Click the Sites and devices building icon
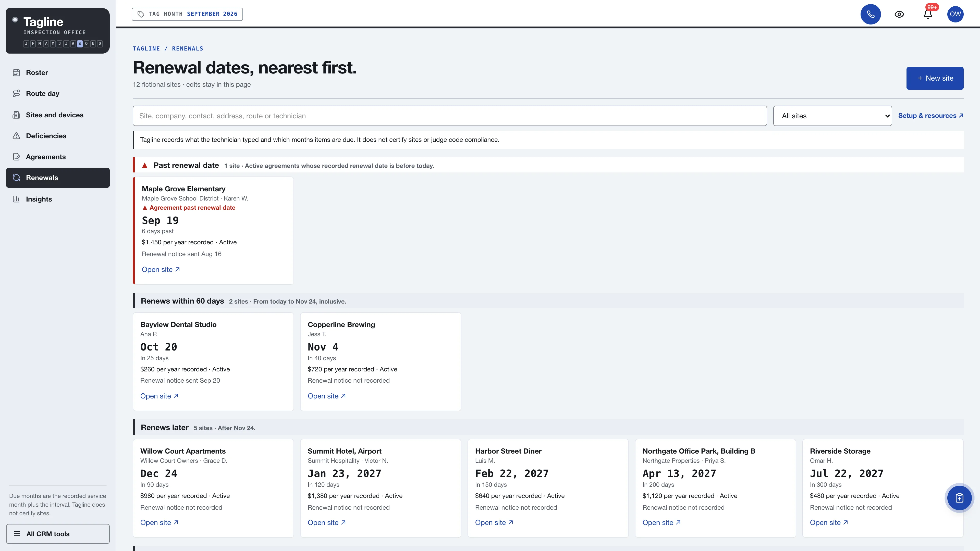The image size is (980, 551). (x=16, y=115)
